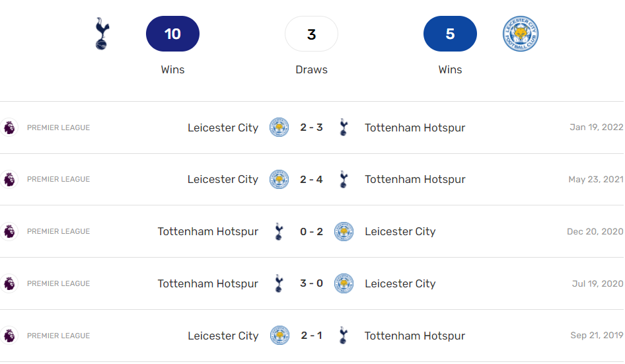
Task: Click the Sep 21, 2019 match date
Action: click(597, 336)
